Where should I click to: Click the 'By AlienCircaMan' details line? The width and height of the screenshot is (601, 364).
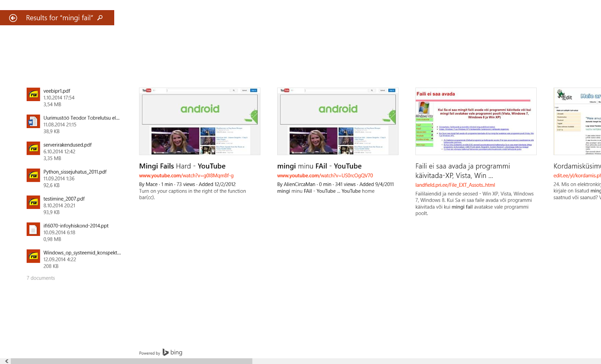[x=335, y=184]
